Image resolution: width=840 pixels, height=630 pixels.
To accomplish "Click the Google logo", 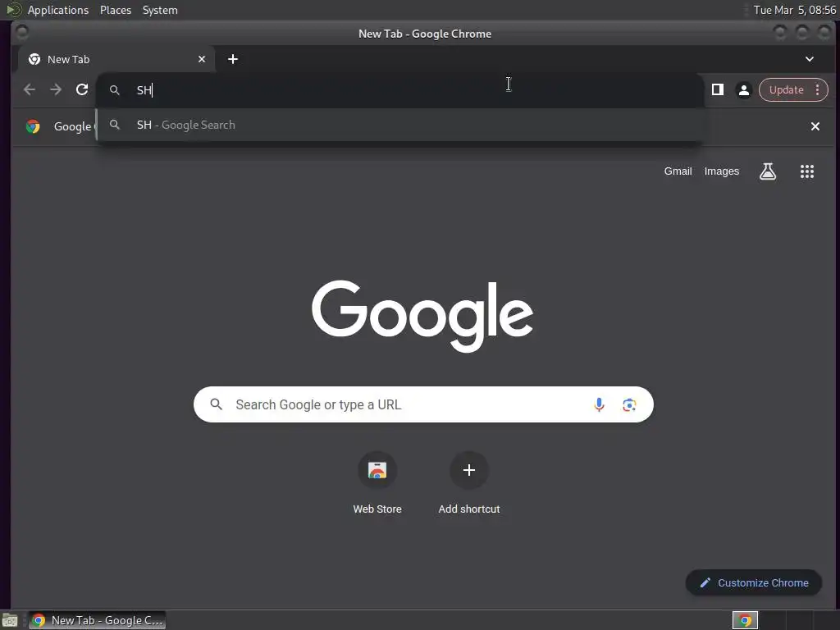I will click(x=422, y=316).
